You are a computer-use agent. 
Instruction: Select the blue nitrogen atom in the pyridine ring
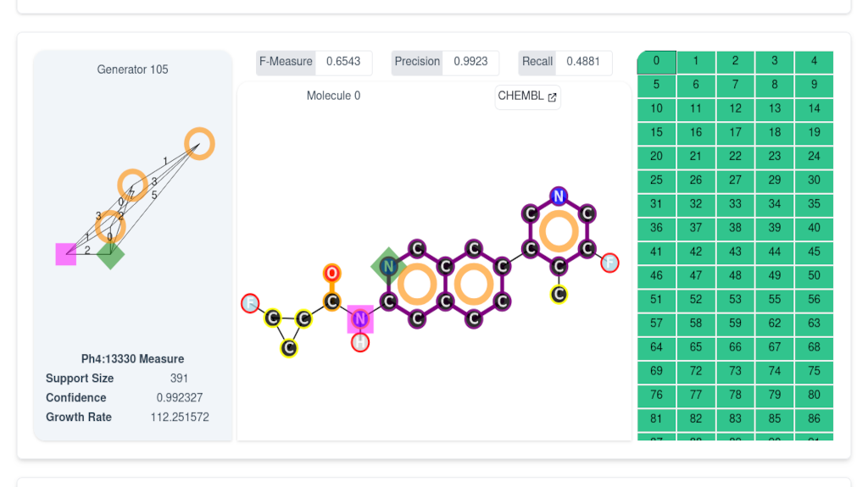pos(558,196)
